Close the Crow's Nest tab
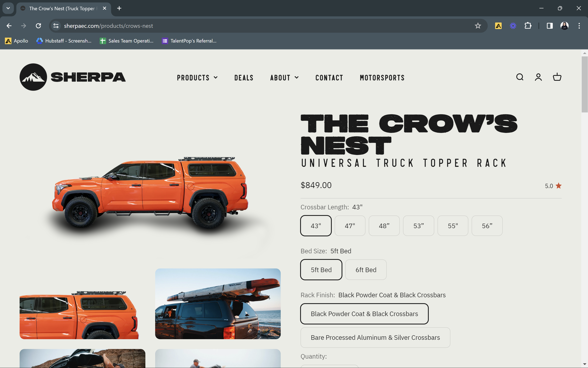This screenshot has height=368, width=588. 105,8
